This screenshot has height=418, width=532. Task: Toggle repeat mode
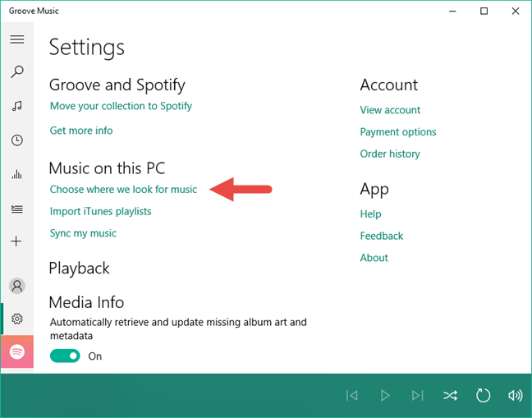tap(483, 395)
